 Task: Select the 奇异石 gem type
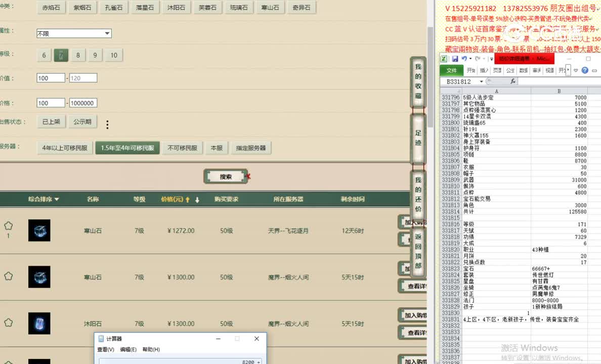point(302,8)
